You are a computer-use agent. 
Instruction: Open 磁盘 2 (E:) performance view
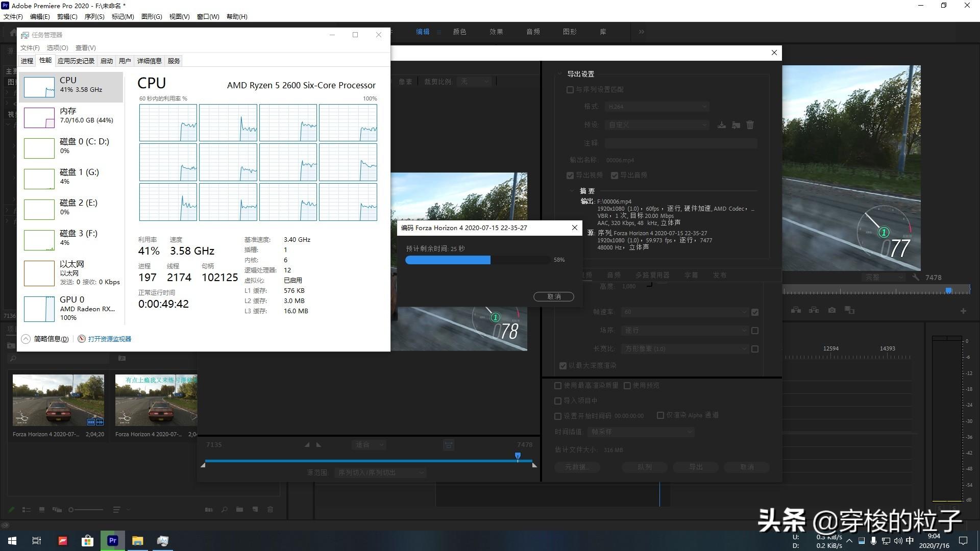[x=71, y=209]
